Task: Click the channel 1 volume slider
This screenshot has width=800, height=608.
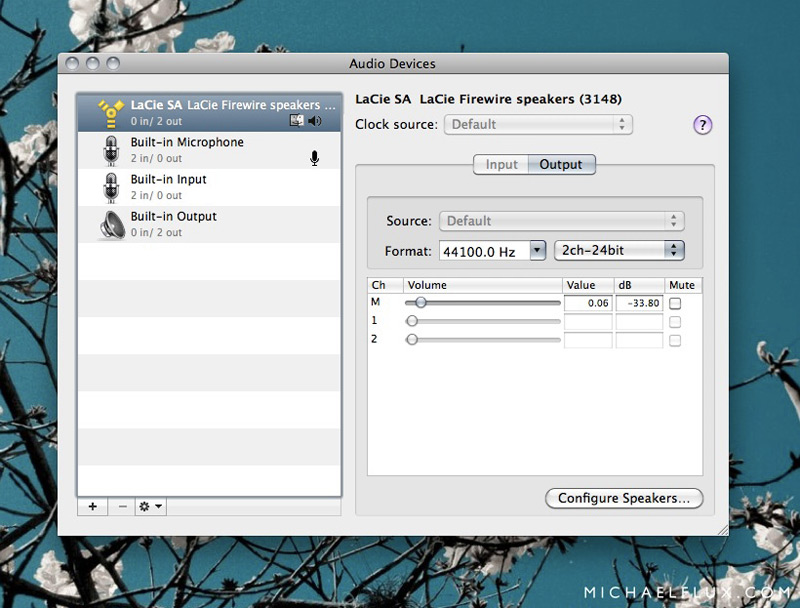Action: (x=483, y=321)
